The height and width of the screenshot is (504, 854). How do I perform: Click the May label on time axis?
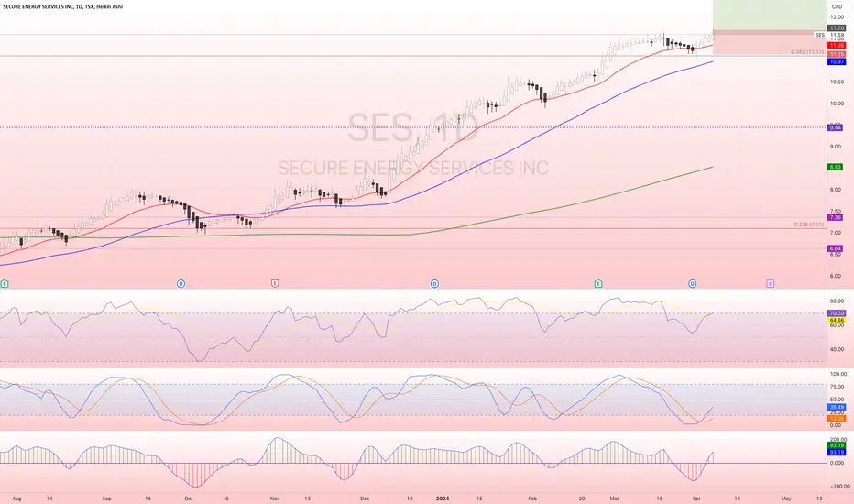pos(786,498)
